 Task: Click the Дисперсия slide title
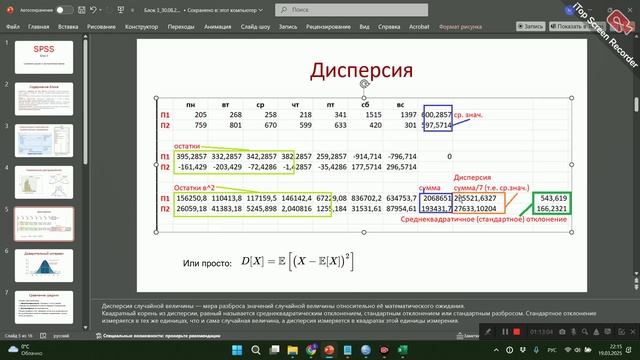pos(361,70)
